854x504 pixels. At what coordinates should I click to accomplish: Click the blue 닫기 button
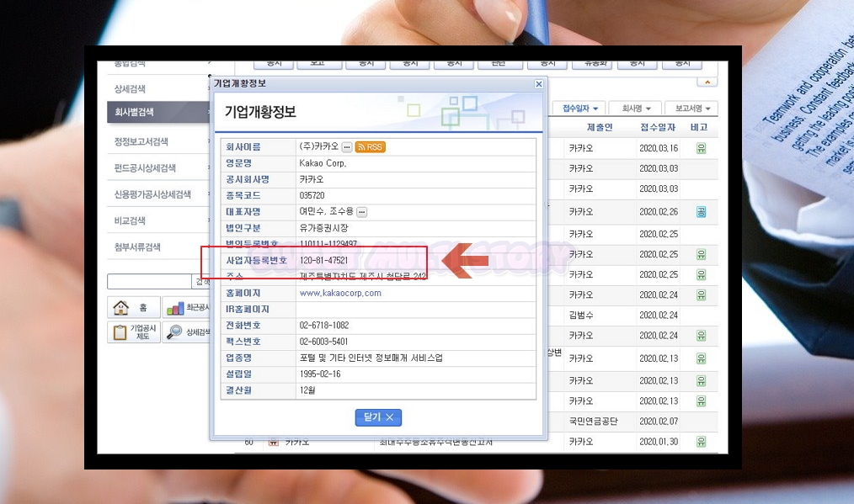(x=378, y=417)
